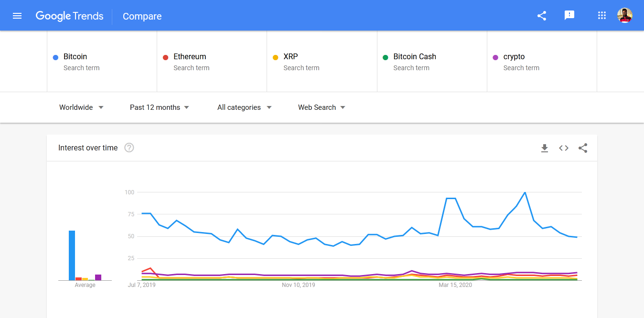
Task: Download the Interest over time data
Action: coord(545,148)
